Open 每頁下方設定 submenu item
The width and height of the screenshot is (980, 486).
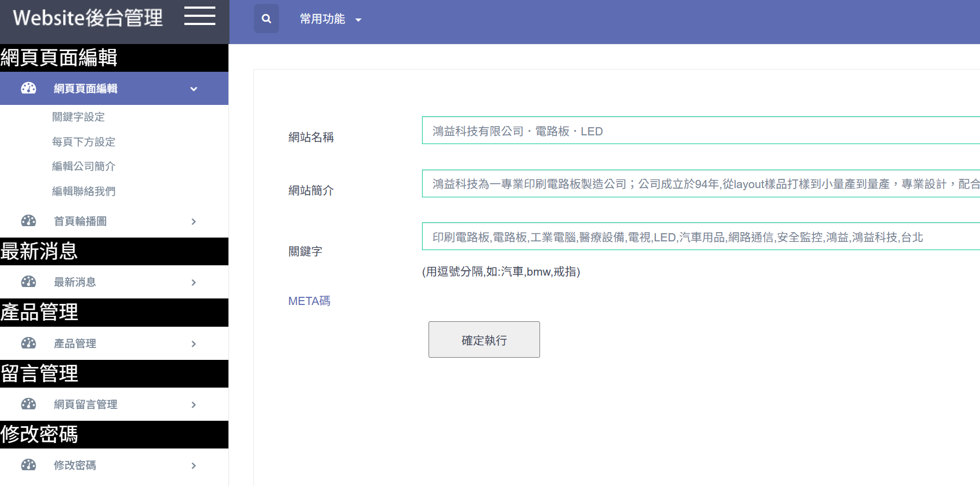[x=84, y=142]
